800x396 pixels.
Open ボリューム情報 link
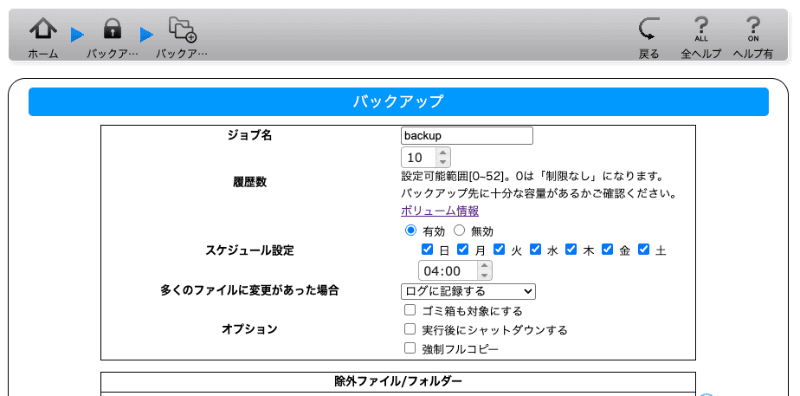tap(440, 211)
